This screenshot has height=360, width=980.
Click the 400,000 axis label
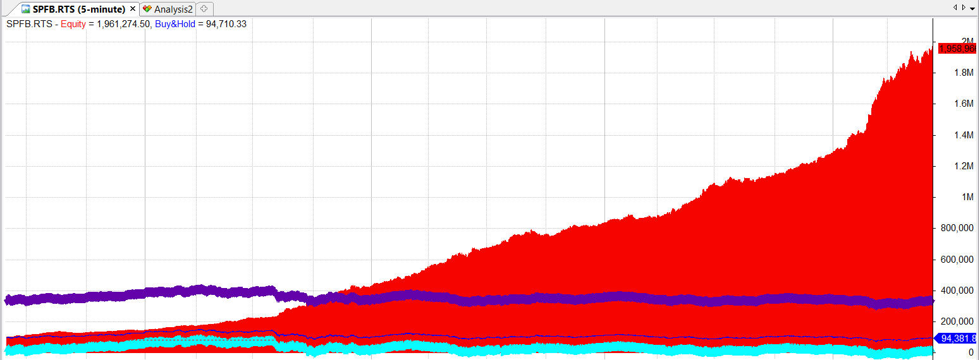click(x=958, y=291)
